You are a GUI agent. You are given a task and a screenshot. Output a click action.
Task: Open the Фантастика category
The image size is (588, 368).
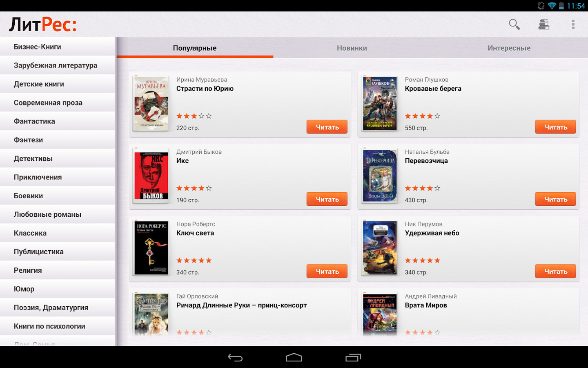58,121
